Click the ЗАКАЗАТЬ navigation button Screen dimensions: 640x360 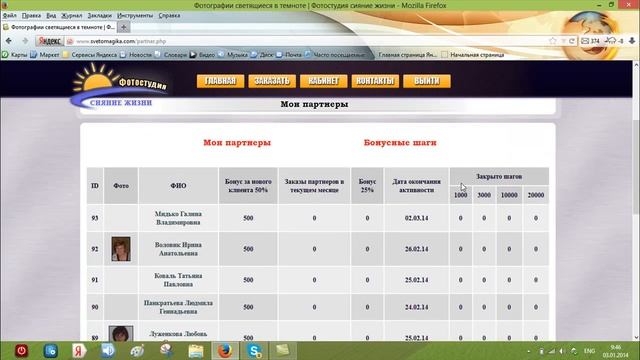[x=272, y=81]
